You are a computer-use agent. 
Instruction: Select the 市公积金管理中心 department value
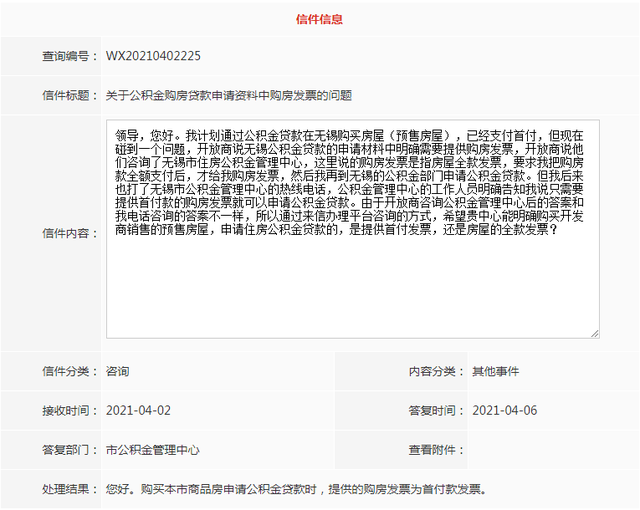point(153,450)
